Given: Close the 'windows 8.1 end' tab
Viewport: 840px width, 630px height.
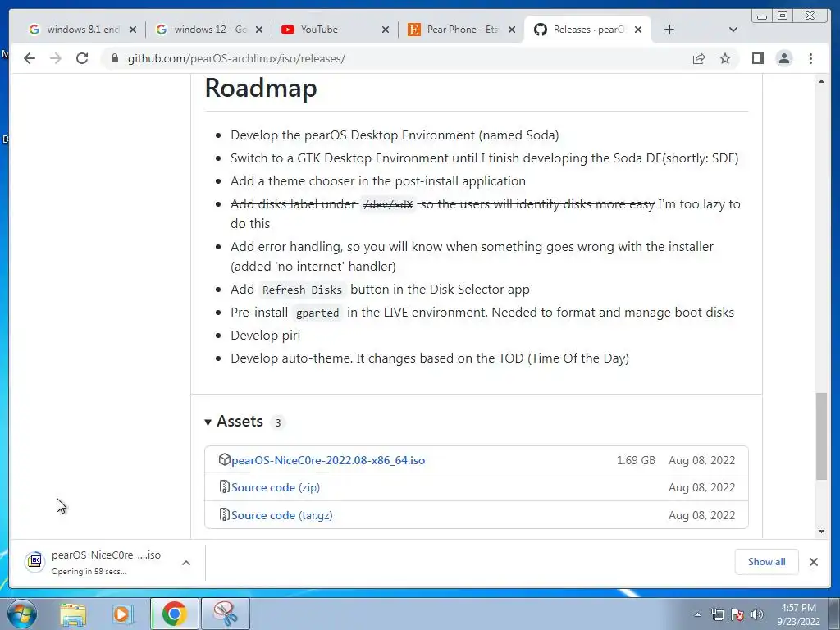Looking at the screenshot, I should coord(133,30).
